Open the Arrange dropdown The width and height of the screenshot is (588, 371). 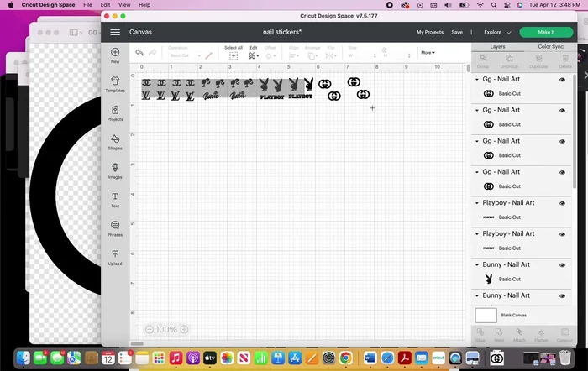pyautogui.click(x=312, y=56)
